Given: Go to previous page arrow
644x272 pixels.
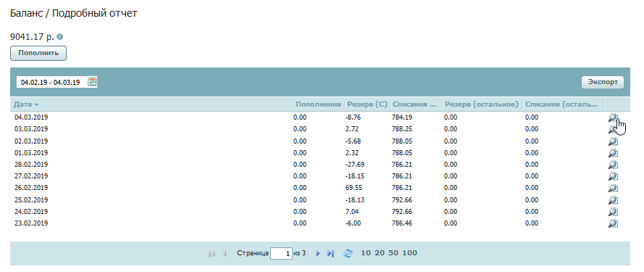Looking at the screenshot, I should pyautogui.click(x=225, y=253).
